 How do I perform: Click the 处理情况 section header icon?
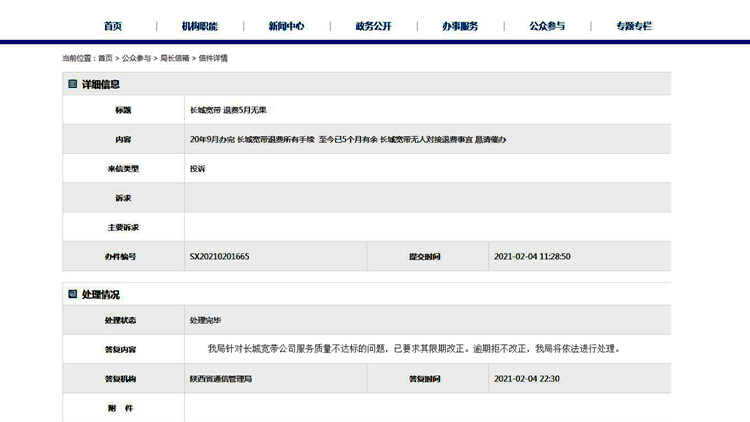(x=73, y=295)
